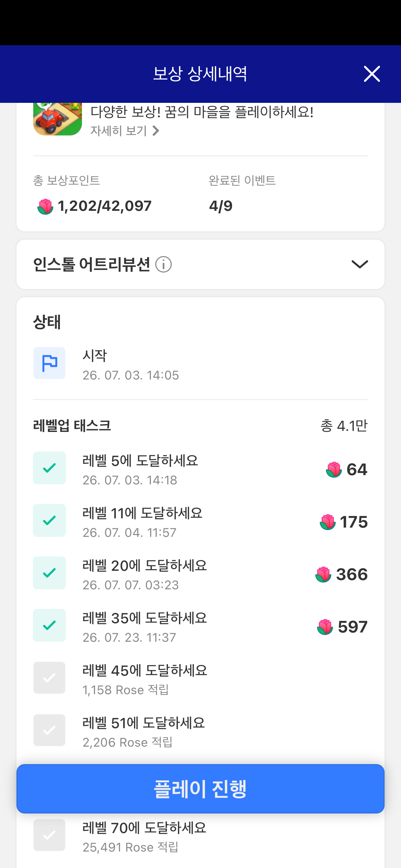Tap the 플레이 진행 button
401x868 pixels.
[200, 789]
